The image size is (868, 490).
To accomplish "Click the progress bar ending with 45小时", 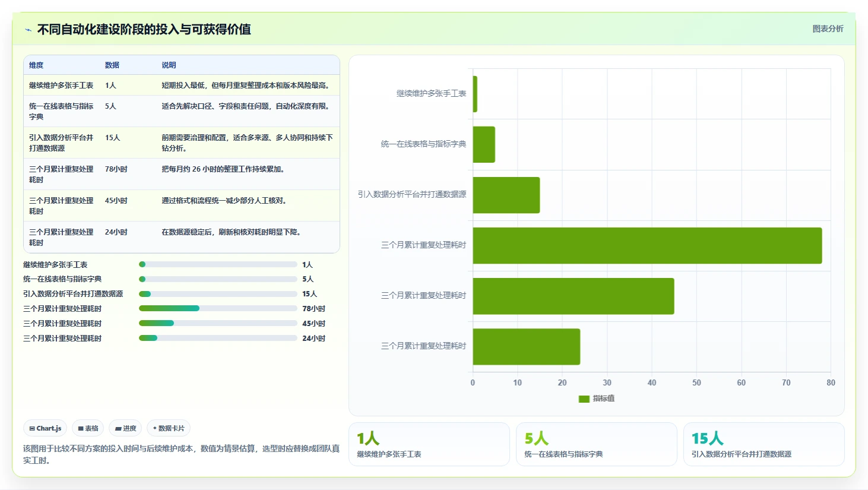I will click(x=218, y=323).
